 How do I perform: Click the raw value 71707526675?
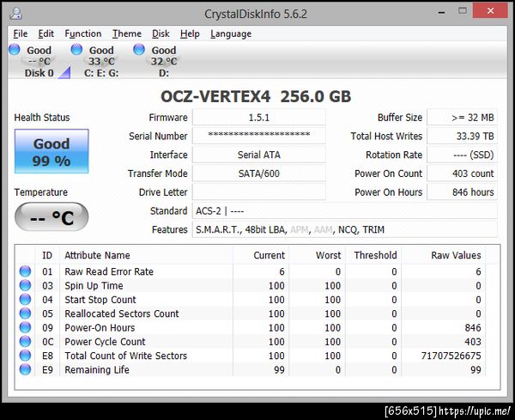tap(451, 356)
